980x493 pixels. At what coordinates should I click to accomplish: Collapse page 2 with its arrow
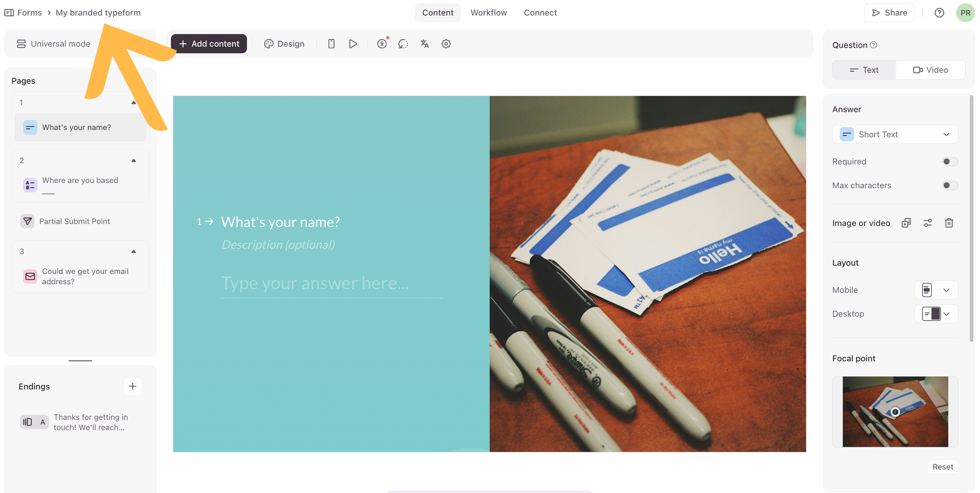(134, 161)
